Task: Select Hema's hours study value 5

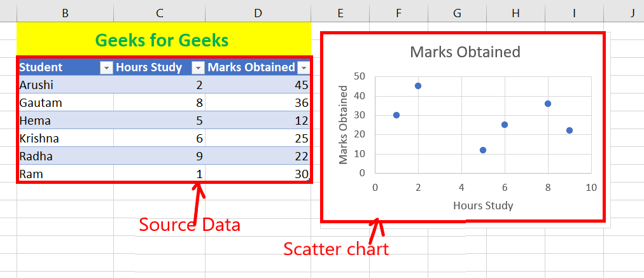Action: click(x=159, y=120)
